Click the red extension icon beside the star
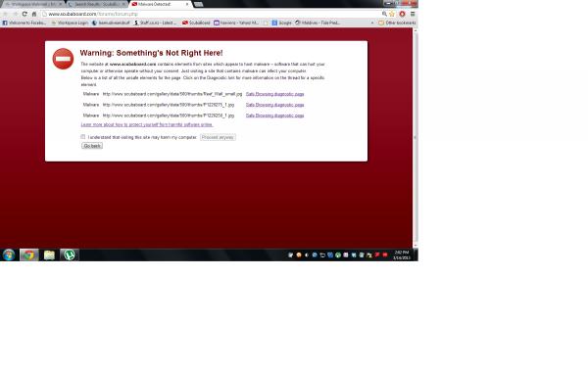Screen dimensions: 588x369 (402, 14)
